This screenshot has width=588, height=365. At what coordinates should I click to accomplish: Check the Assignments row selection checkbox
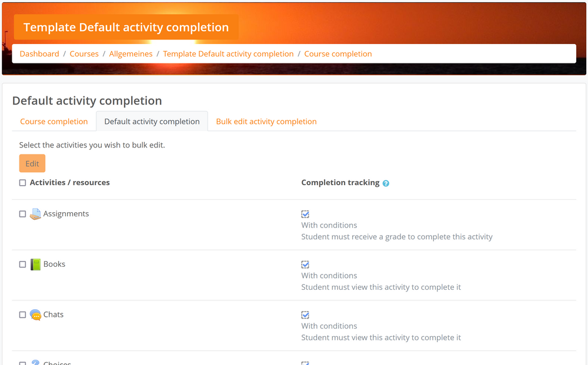point(22,213)
